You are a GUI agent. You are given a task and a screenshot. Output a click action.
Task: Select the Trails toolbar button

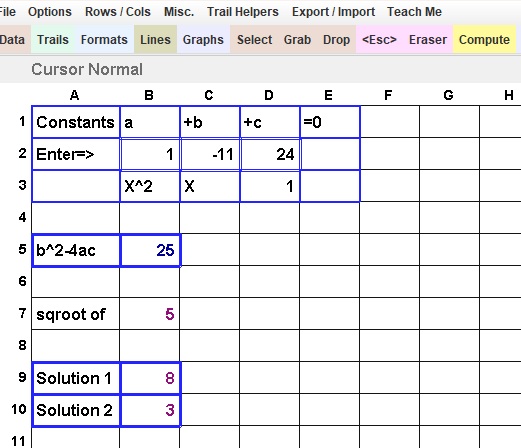click(x=53, y=40)
